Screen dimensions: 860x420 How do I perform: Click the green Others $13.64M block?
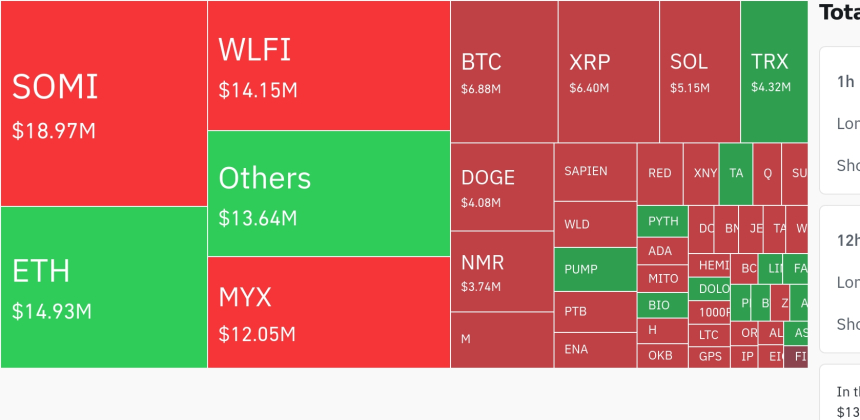click(329, 193)
